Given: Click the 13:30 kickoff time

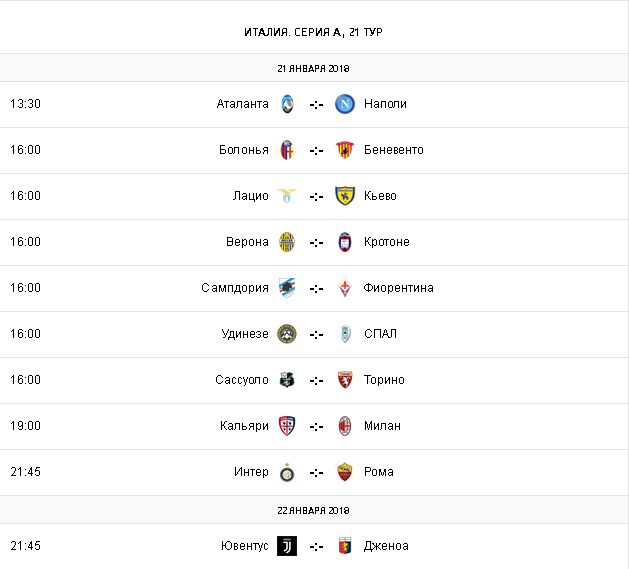Looking at the screenshot, I should pyautogui.click(x=25, y=104).
